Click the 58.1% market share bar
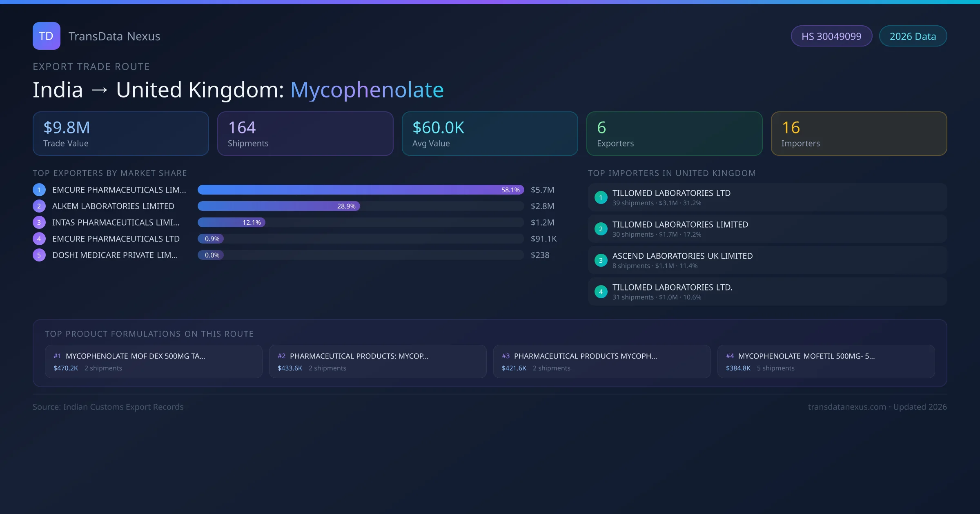 click(360, 190)
